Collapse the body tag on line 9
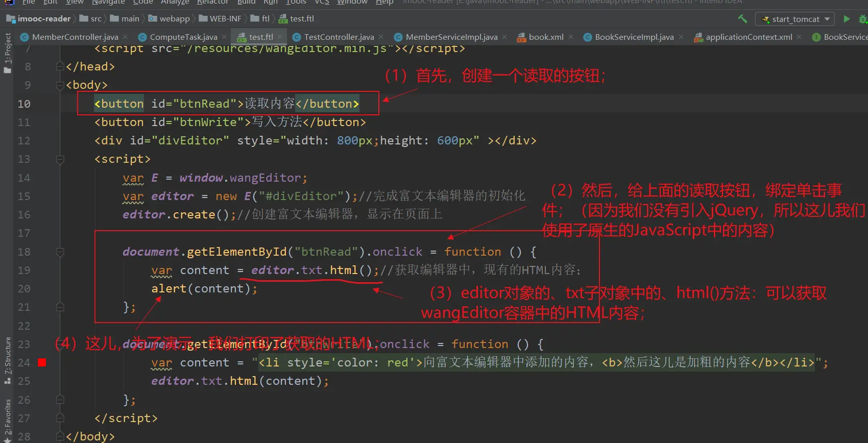Screen dimensions: 868x443 coord(60,85)
